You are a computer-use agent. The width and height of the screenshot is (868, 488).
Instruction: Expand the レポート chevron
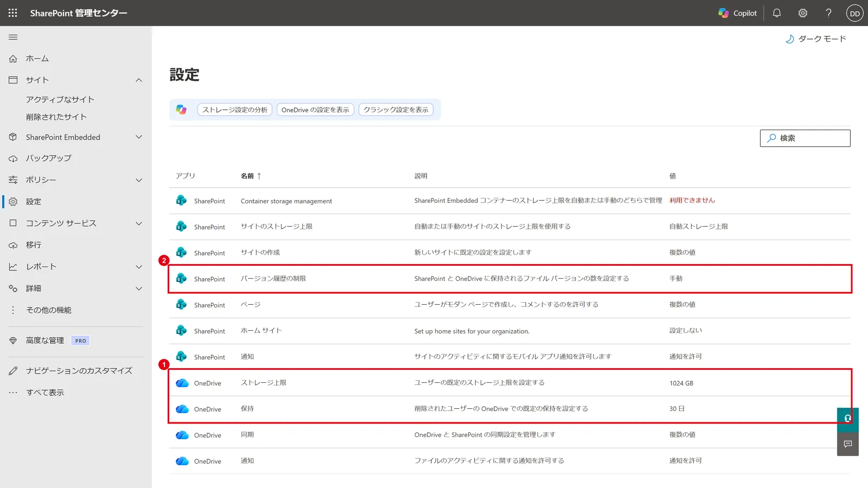tap(139, 267)
